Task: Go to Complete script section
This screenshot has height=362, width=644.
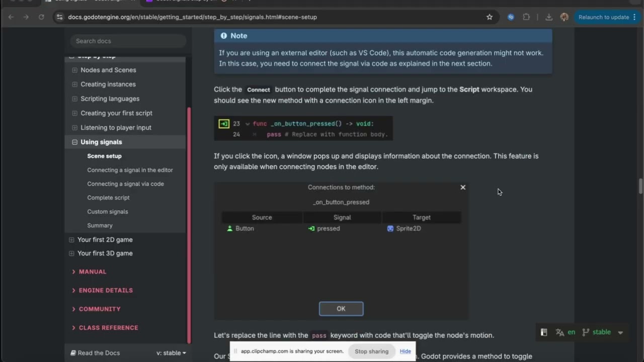Action: point(108,198)
